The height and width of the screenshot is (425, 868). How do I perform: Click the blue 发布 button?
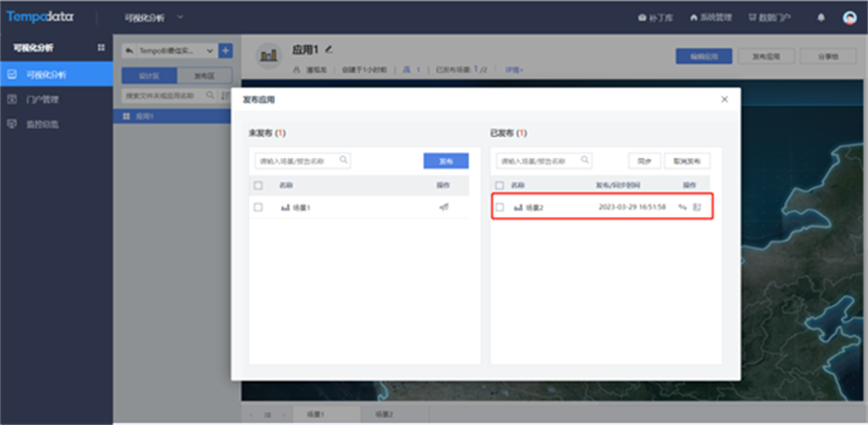(447, 161)
